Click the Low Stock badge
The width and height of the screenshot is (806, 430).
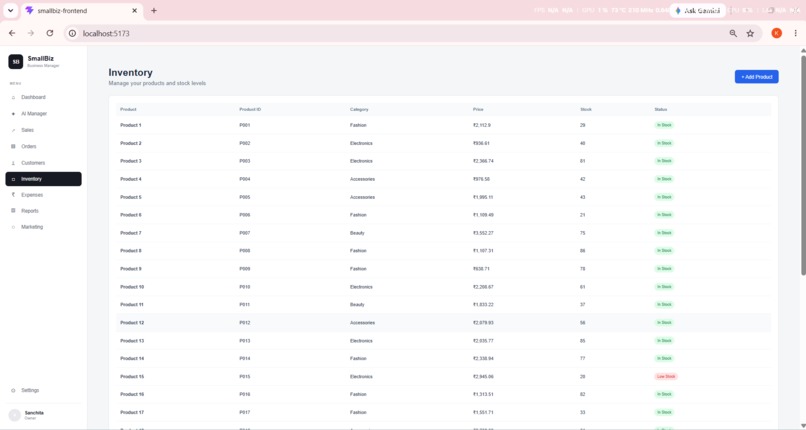pos(666,377)
